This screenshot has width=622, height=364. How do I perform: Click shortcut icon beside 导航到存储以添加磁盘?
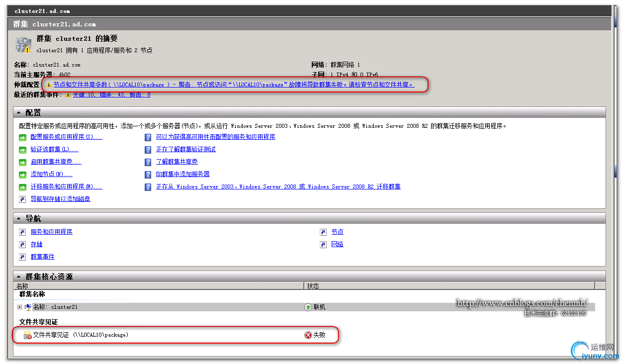[x=22, y=199]
